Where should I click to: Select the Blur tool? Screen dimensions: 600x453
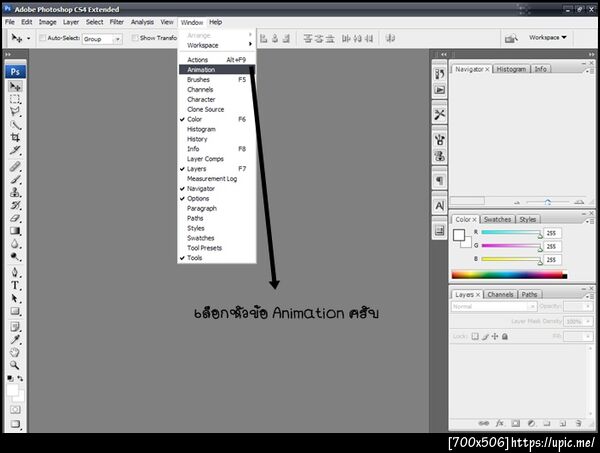tap(15, 244)
